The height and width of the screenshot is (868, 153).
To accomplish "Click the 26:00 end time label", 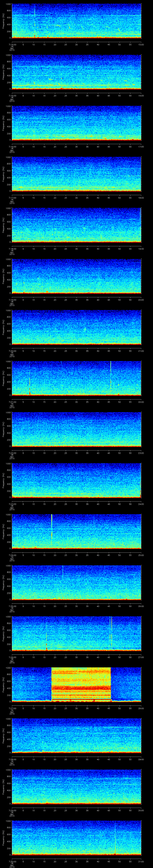I will coord(141,606).
